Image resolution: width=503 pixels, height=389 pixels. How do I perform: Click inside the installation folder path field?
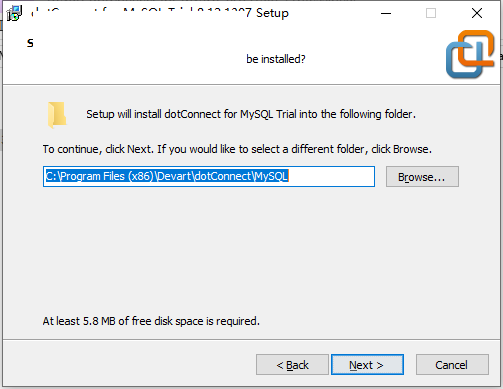tap(209, 176)
